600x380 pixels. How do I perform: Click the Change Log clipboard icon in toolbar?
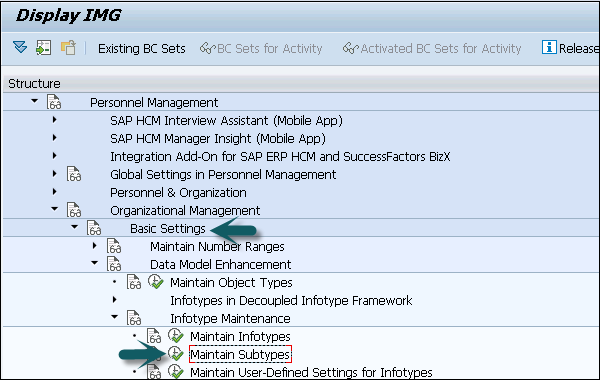click(x=68, y=48)
